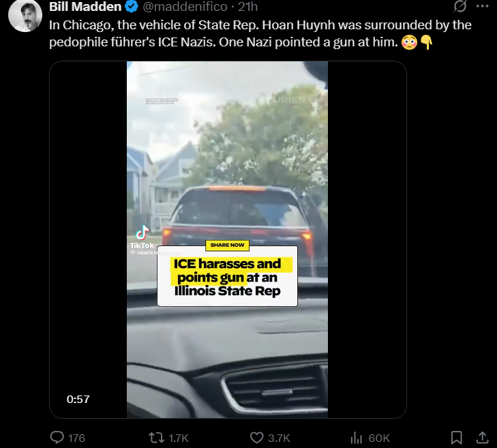Click the 0:57 video duration label
The height and width of the screenshot is (448, 497).
tap(78, 399)
